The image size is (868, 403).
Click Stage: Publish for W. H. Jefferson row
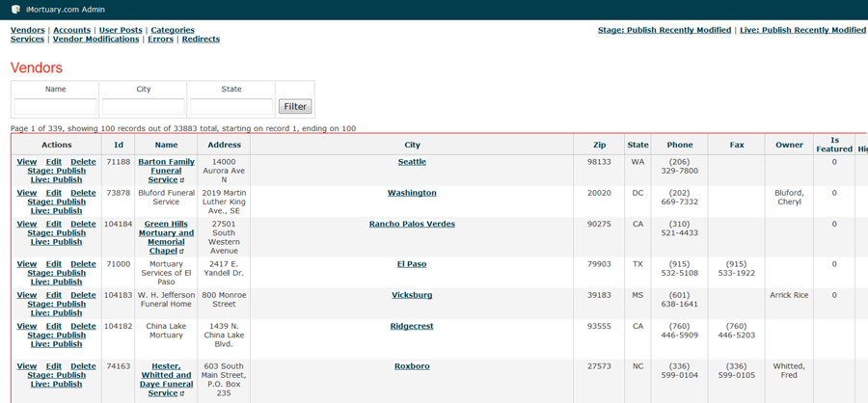pyautogui.click(x=57, y=304)
